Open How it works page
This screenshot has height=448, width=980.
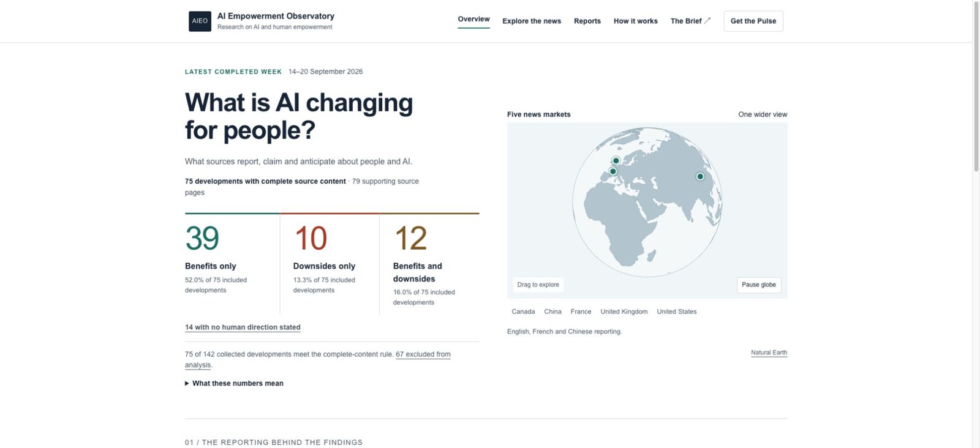pos(636,21)
